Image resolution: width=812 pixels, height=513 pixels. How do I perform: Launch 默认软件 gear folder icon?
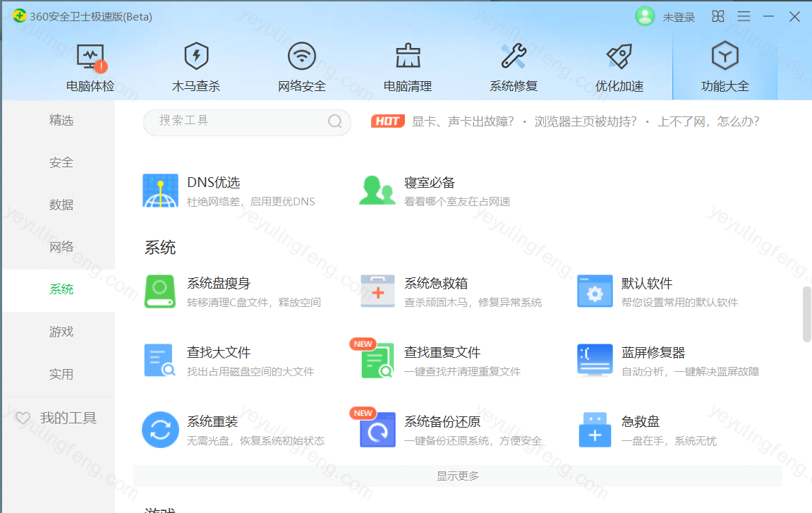coord(595,291)
